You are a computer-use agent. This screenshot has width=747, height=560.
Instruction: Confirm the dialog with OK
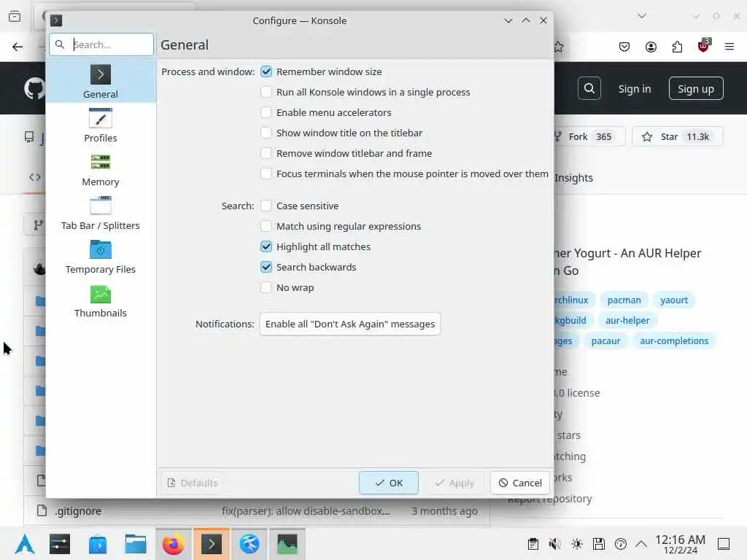[389, 483]
